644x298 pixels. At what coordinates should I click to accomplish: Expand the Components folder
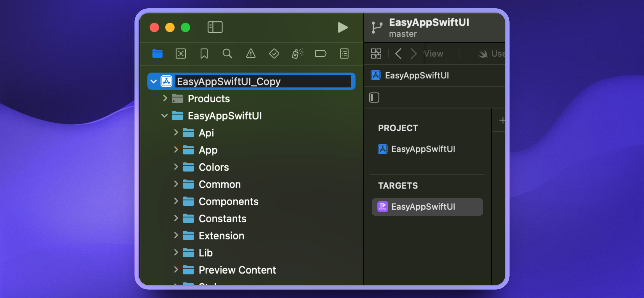pos(176,201)
